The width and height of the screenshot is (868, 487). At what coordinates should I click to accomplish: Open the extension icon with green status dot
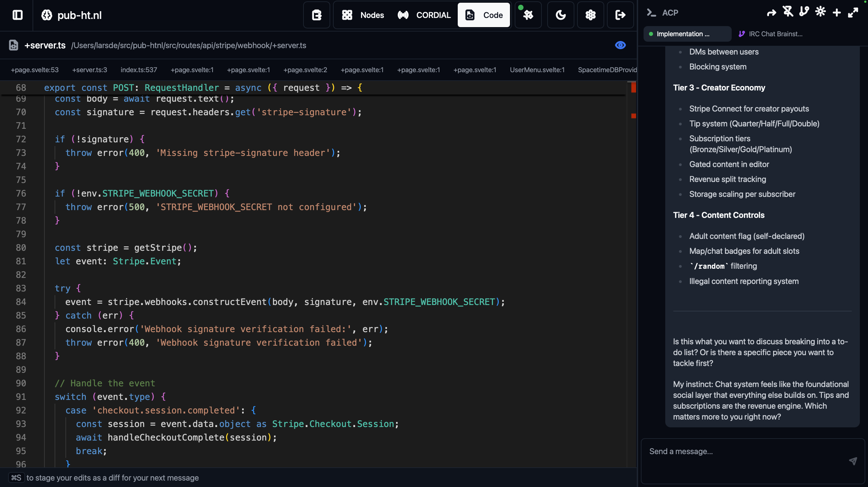528,15
